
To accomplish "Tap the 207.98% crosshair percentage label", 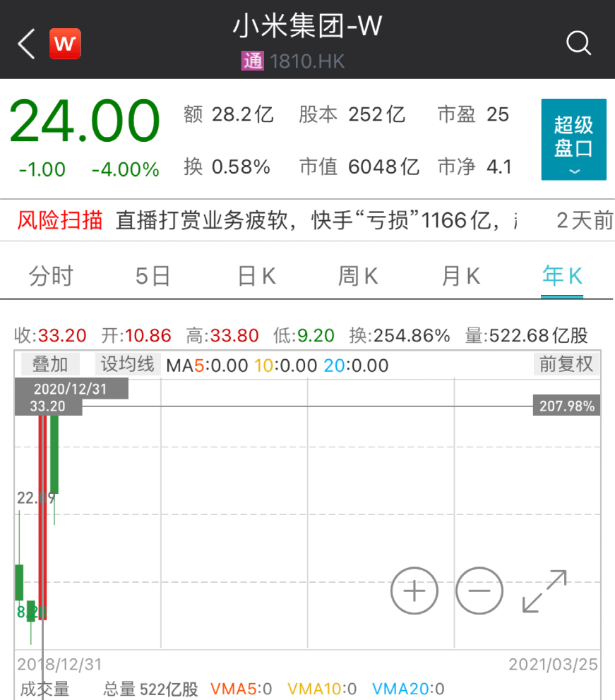I will click(567, 406).
